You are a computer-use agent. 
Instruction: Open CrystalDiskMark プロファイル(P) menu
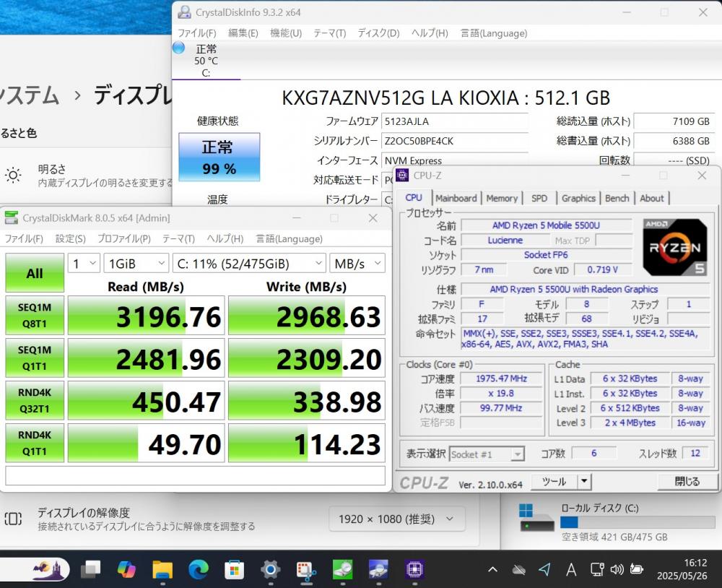click(124, 238)
